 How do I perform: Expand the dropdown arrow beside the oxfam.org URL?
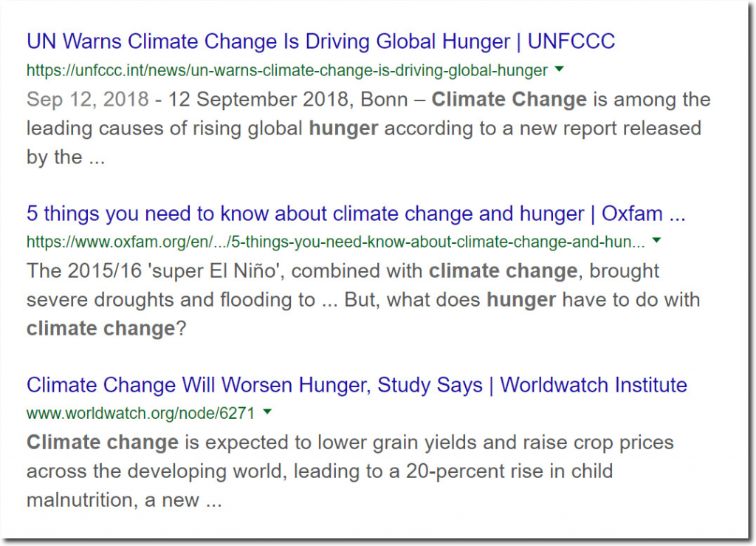point(657,241)
